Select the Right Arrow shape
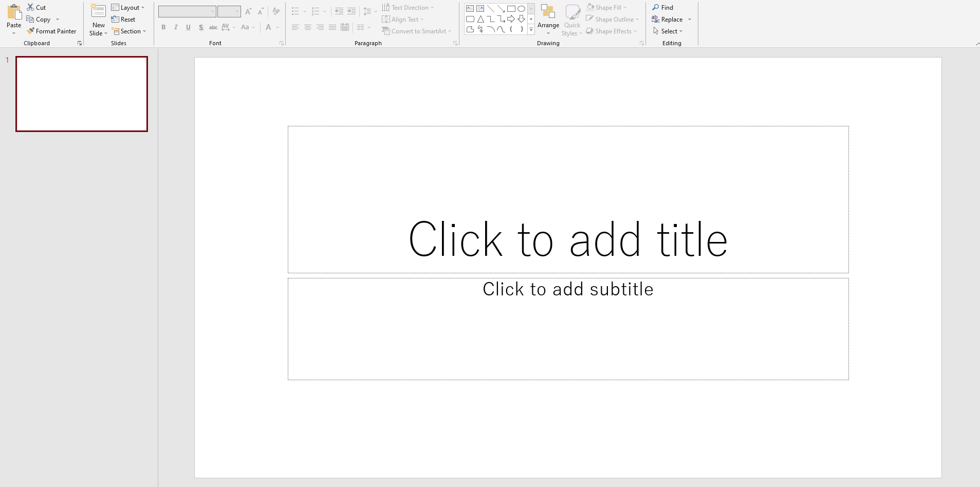This screenshot has height=487, width=980. click(x=511, y=19)
